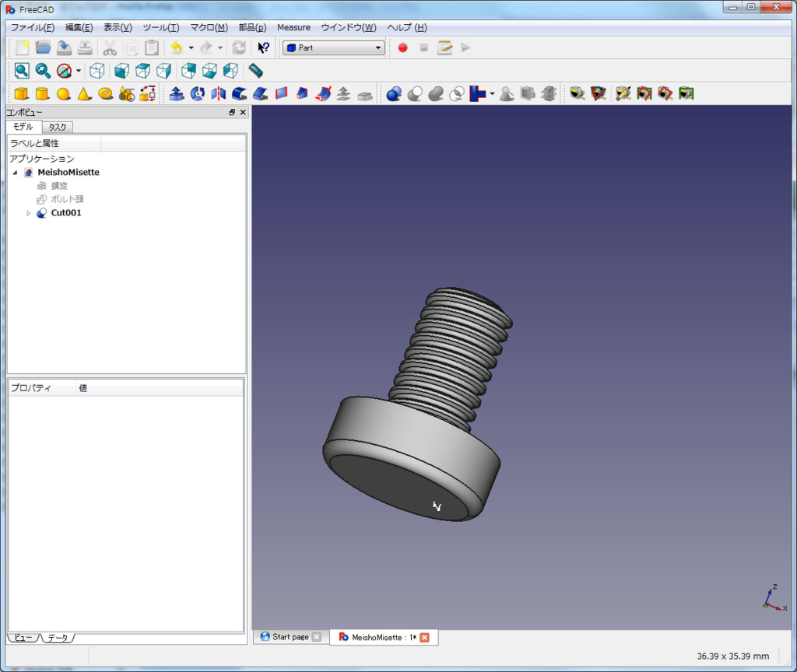Screen dimensions: 797x672
Task: Click the Revolve tool icon
Action: 197,93
